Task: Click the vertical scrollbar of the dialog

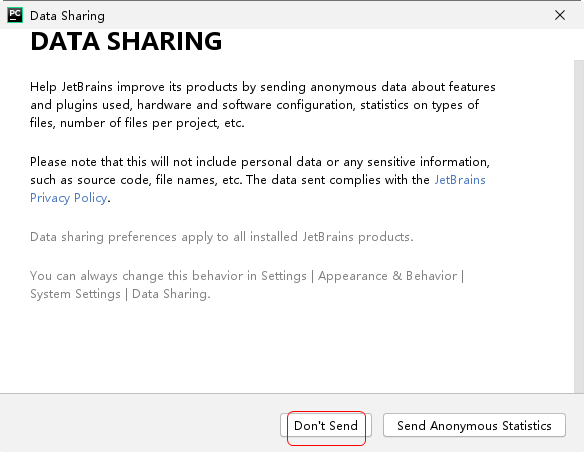Action: (579, 226)
